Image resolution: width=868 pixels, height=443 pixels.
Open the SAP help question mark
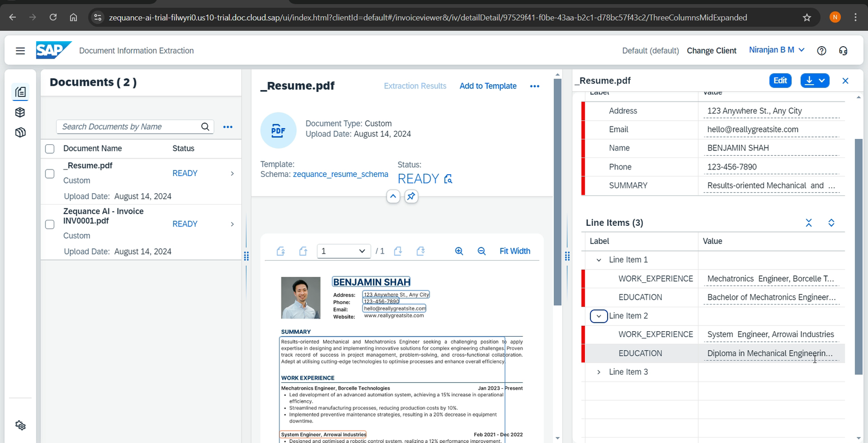point(822,50)
